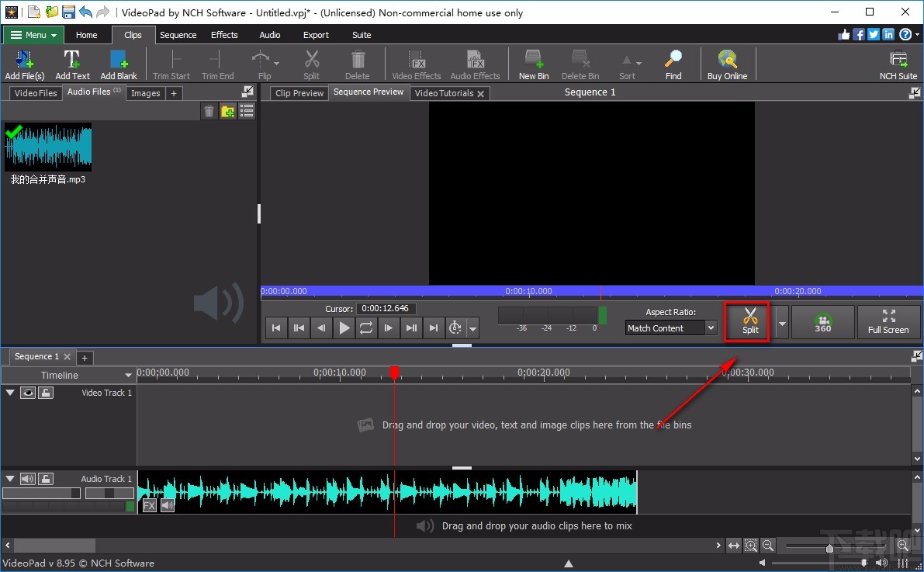This screenshot has height=572, width=924.
Task: Hide Video Track 1 with the eye toggle
Action: coord(28,393)
